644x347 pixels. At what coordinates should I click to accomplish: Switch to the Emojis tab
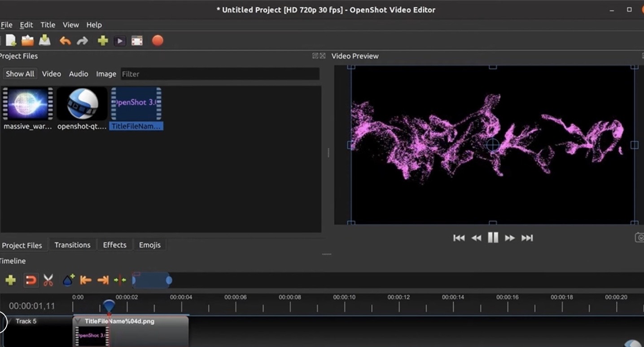pyautogui.click(x=149, y=245)
